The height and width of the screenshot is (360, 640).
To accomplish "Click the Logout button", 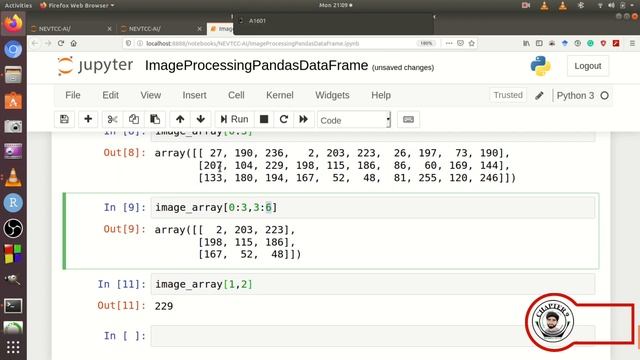I will tap(588, 66).
